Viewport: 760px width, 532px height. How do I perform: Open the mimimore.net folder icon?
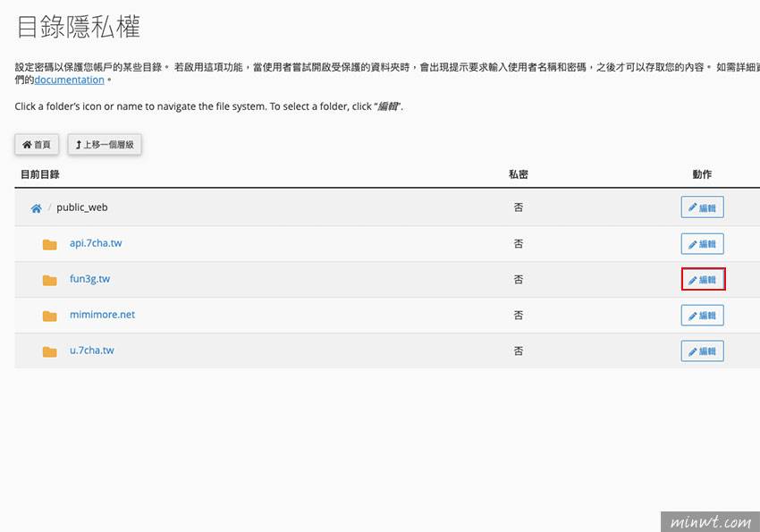click(x=49, y=316)
